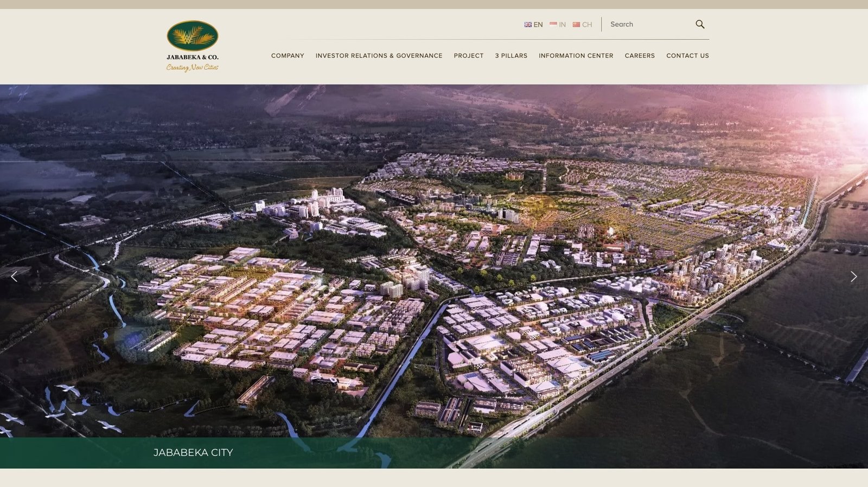Switch language to English (EN flag)
Screen dimensions: 868x487
[533, 24]
